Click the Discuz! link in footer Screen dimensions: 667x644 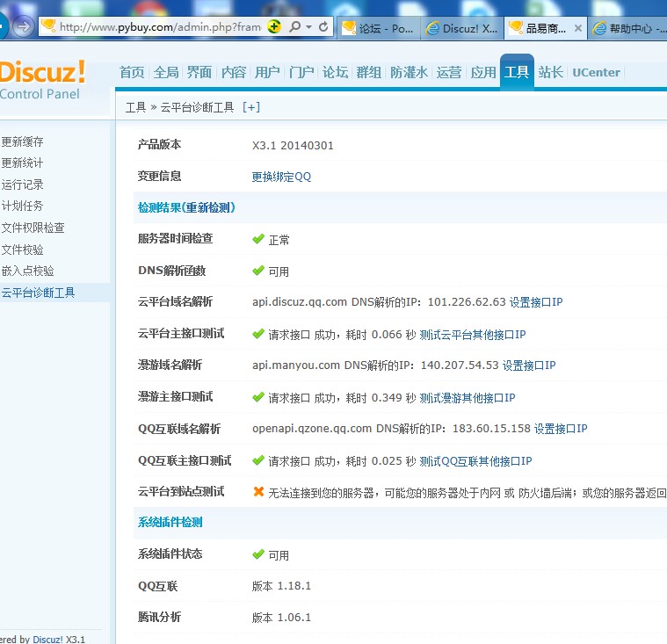(x=47, y=639)
